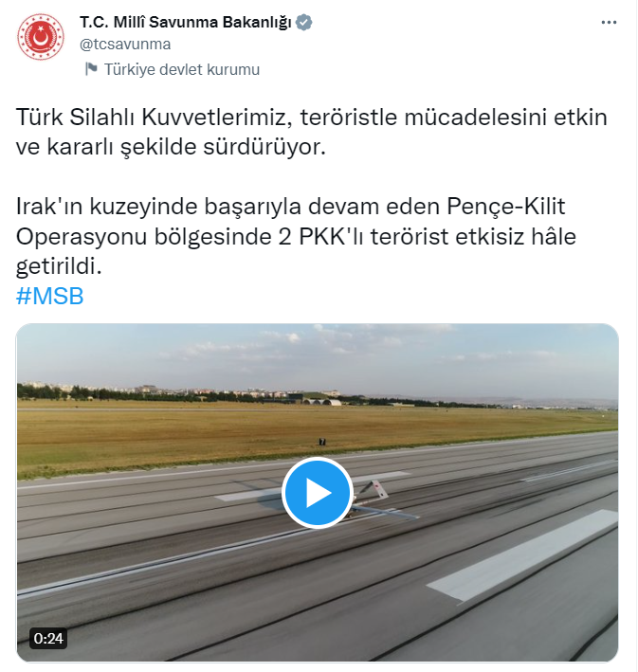Play the video with the blue play button
The width and height of the screenshot is (638, 672).
(x=317, y=493)
